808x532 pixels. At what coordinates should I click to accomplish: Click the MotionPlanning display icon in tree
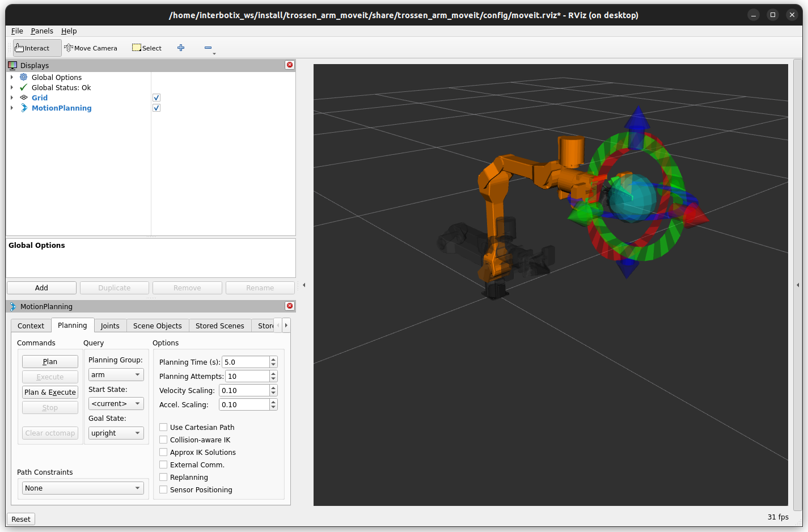[x=24, y=108]
